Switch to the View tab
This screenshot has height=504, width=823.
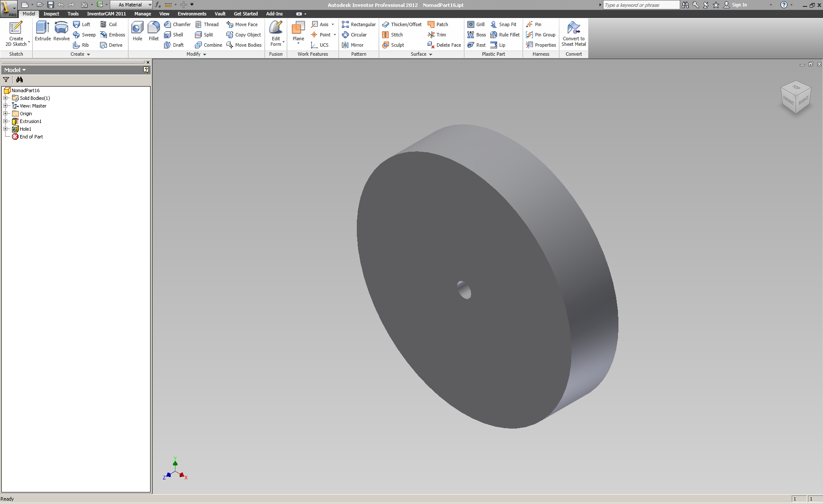164,14
